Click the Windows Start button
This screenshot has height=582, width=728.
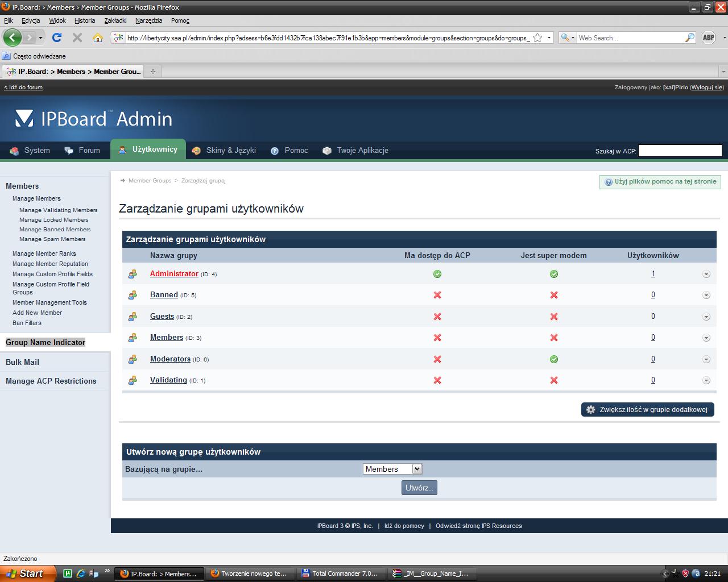point(27,573)
